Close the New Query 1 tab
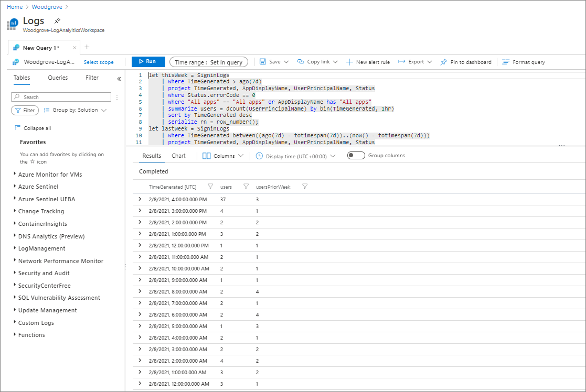 (74, 48)
